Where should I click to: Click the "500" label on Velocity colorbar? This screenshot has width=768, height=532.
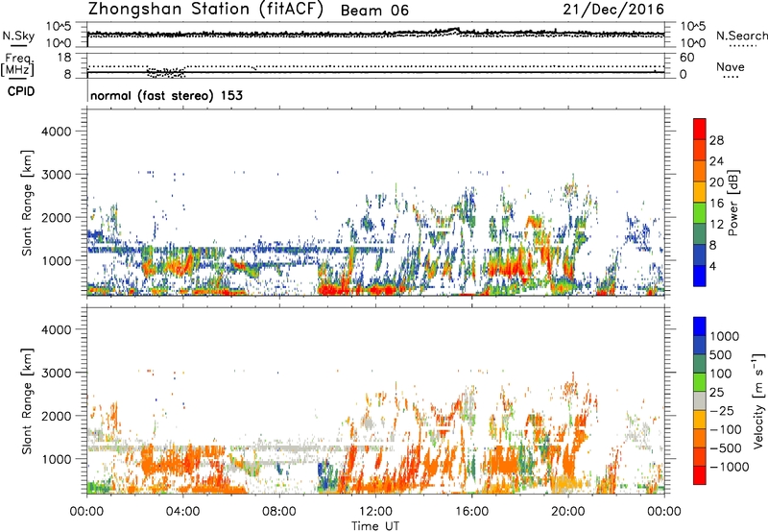point(720,355)
